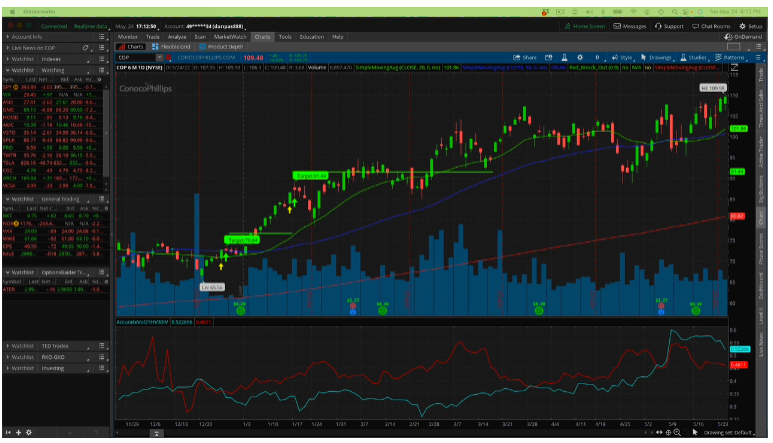Switch to the Scan tab
Viewport: 773px width, 443px height.
pos(200,37)
